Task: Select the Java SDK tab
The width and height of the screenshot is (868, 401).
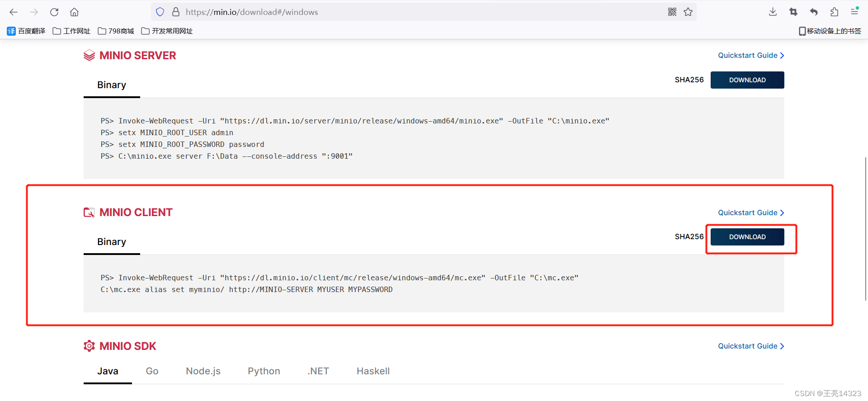Action: click(x=108, y=371)
